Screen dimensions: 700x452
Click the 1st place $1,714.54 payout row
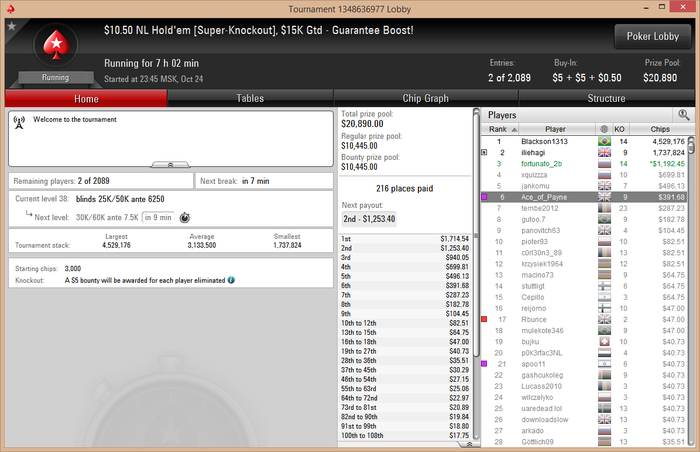(x=405, y=239)
